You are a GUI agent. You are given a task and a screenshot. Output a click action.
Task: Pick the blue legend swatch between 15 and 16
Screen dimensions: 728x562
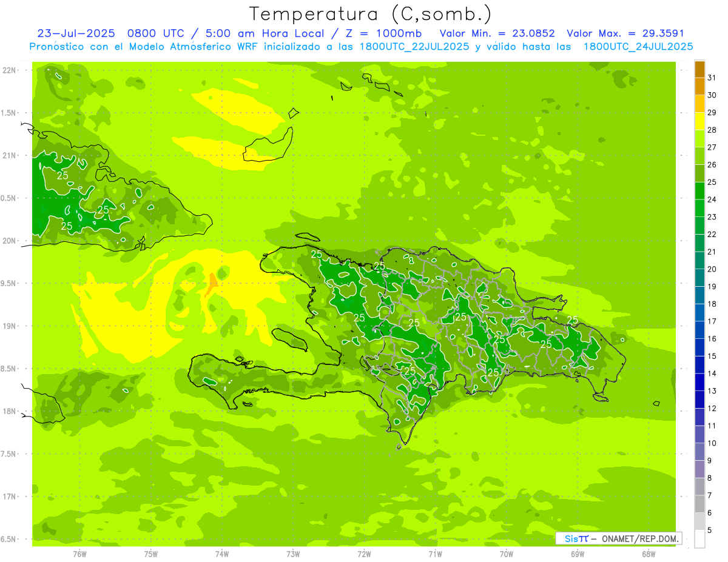click(699, 348)
